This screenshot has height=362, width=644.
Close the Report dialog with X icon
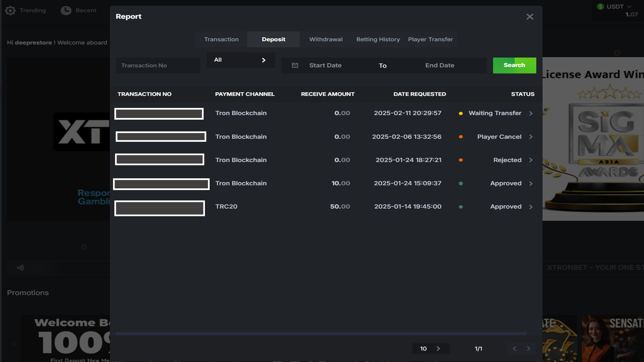[530, 17]
